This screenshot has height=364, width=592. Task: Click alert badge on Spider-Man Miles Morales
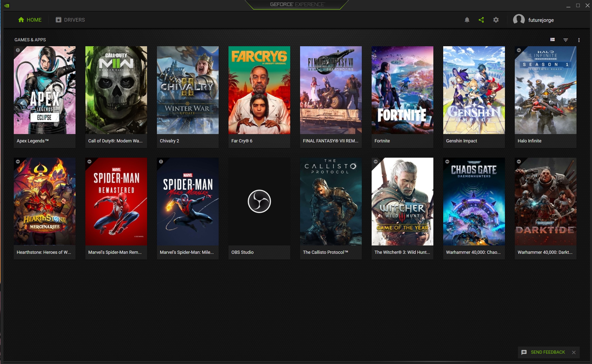[x=161, y=162]
